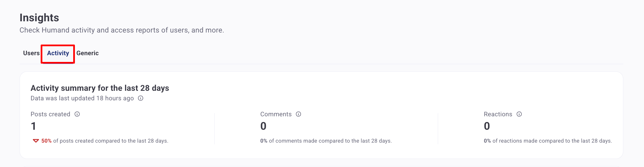Click the Reactions count value

pyautogui.click(x=487, y=126)
